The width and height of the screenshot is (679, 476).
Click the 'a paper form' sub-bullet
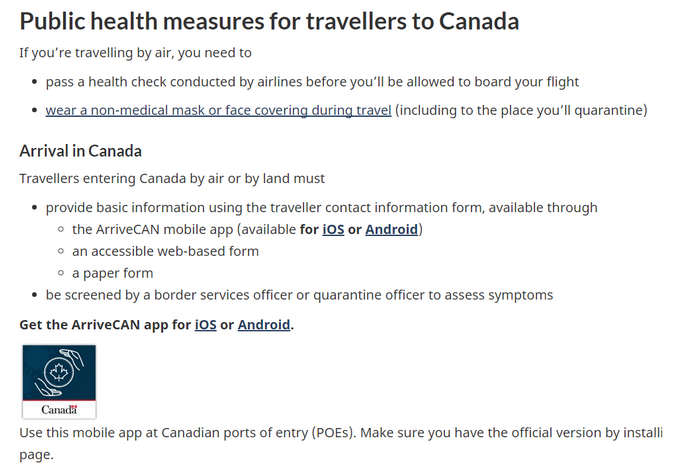coord(113,273)
